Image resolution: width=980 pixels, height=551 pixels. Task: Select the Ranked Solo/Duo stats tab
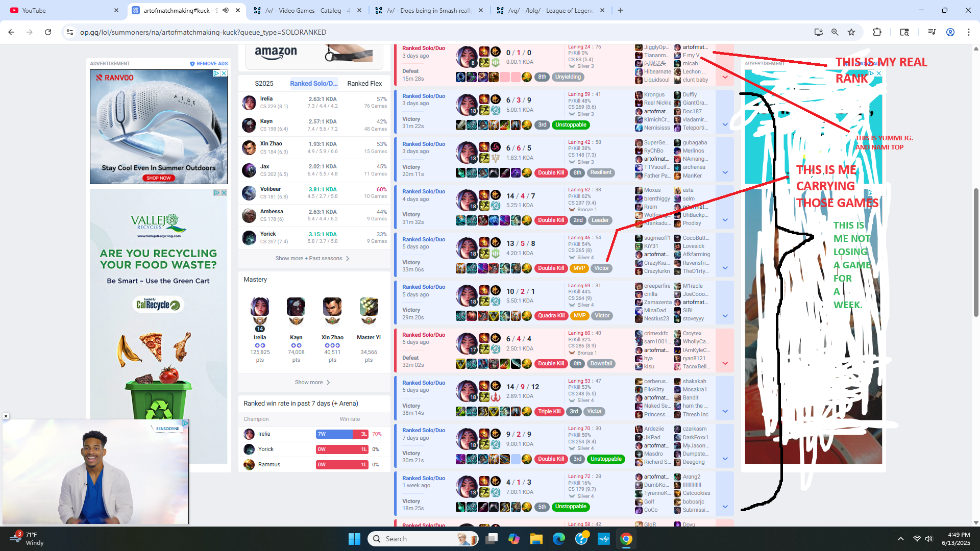click(314, 83)
